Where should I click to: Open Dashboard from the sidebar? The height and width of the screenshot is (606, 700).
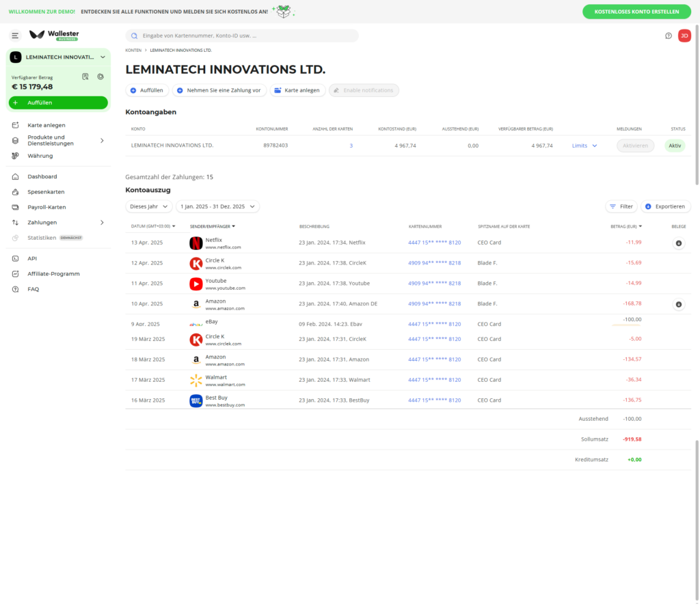[42, 176]
